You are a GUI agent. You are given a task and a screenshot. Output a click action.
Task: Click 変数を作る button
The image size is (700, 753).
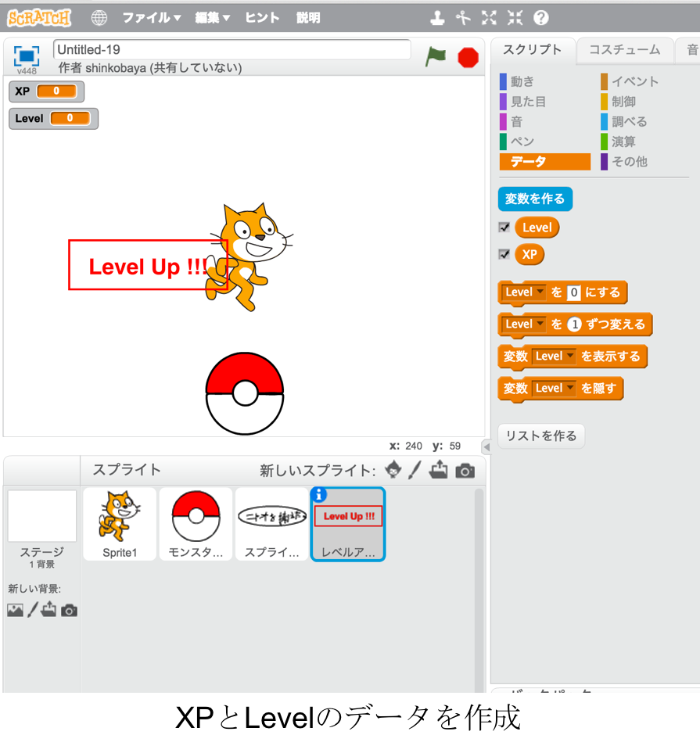535,199
